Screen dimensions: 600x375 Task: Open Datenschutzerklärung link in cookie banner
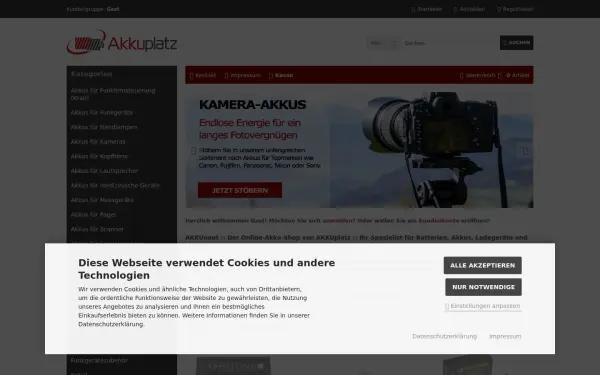point(444,336)
